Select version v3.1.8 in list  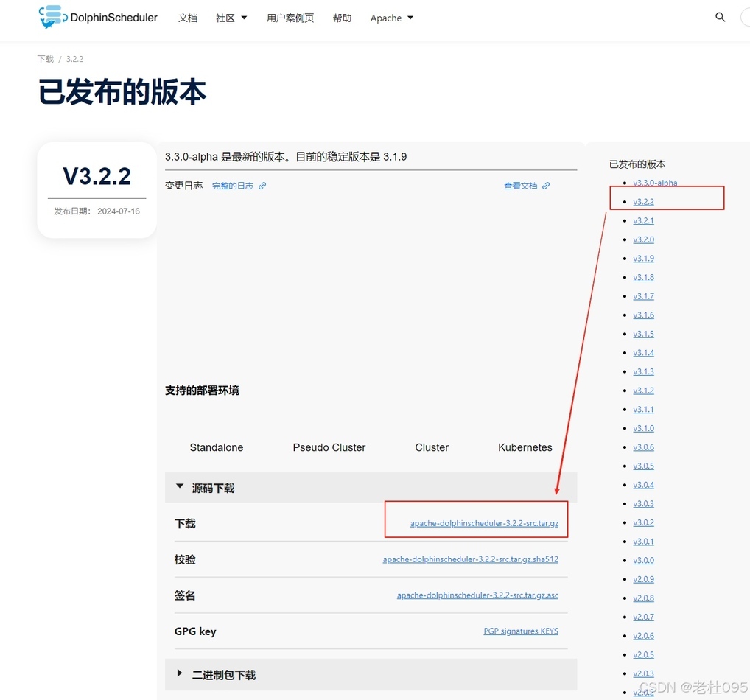tap(643, 277)
